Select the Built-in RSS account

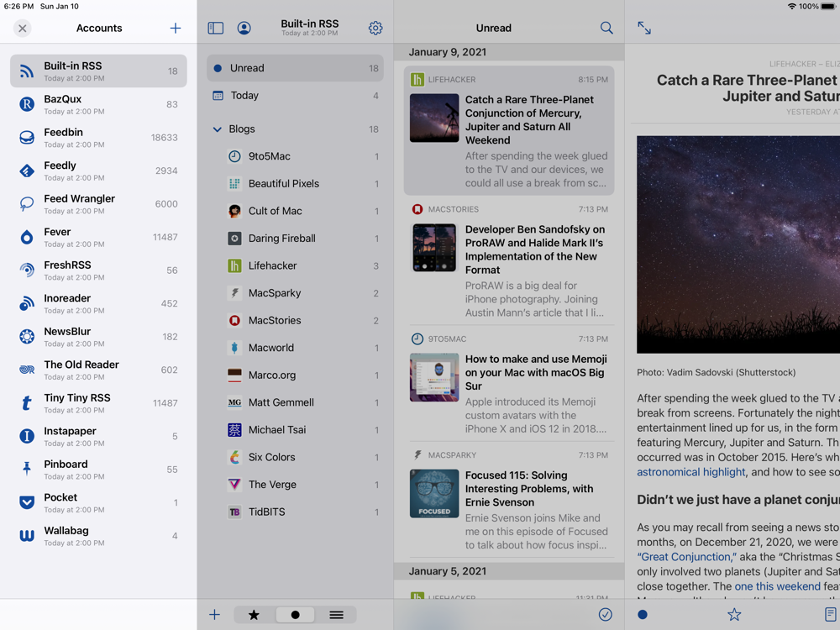(98, 71)
